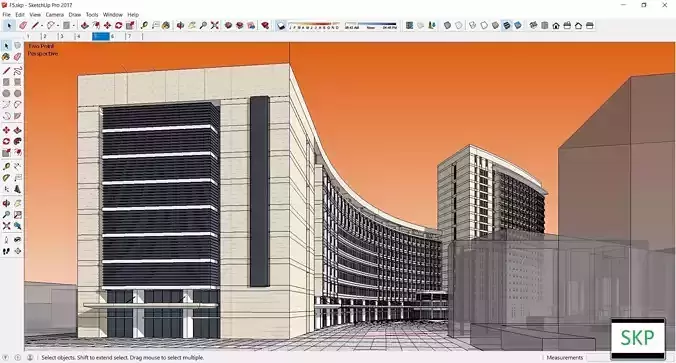Open the Edit menu
Screen dimensions: 676x363
pos(20,15)
